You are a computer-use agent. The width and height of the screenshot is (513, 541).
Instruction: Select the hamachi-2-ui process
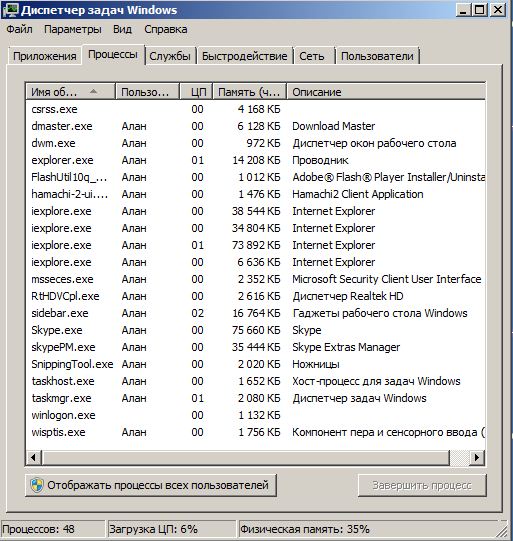click(x=255, y=194)
